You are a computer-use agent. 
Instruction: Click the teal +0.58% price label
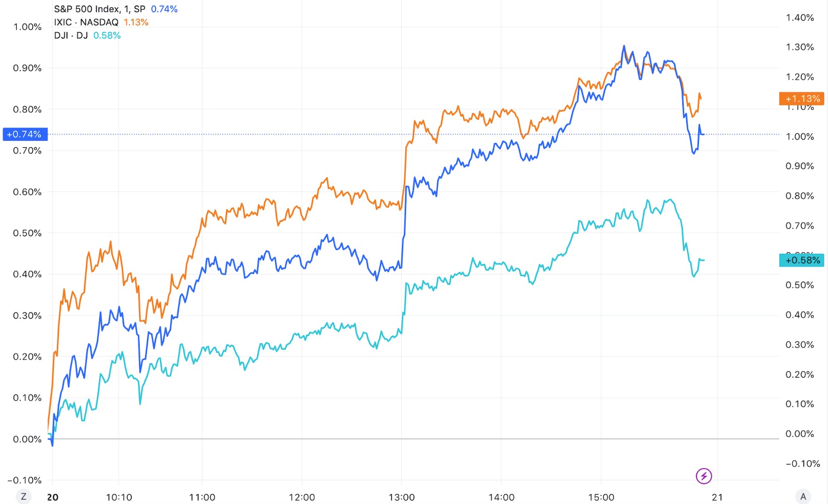tap(801, 260)
